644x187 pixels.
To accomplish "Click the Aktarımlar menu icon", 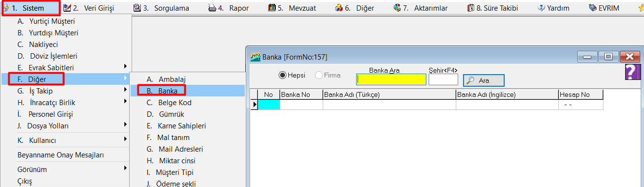I will (x=397, y=8).
